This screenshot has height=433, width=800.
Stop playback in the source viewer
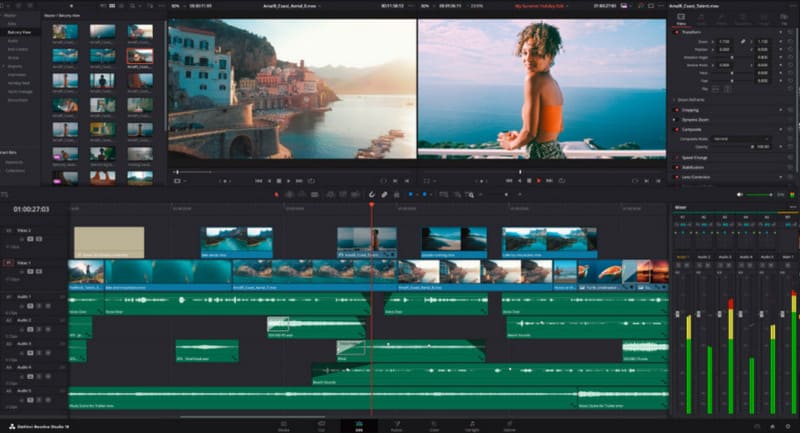coord(279,181)
